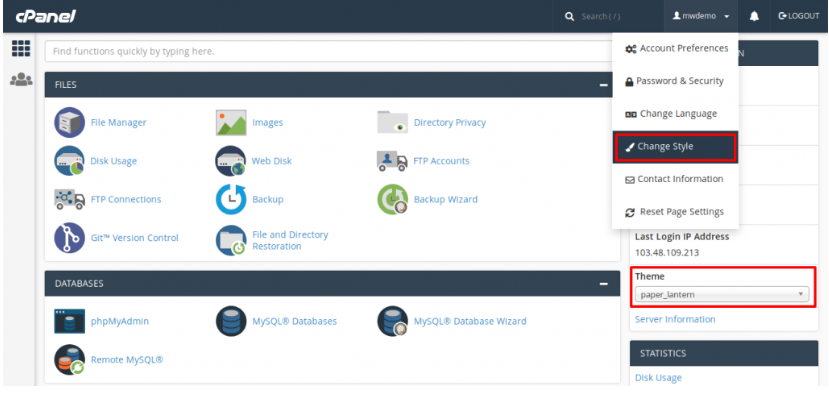
Task: Click the Last Login IP Address label
Action: [x=682, y=236]
